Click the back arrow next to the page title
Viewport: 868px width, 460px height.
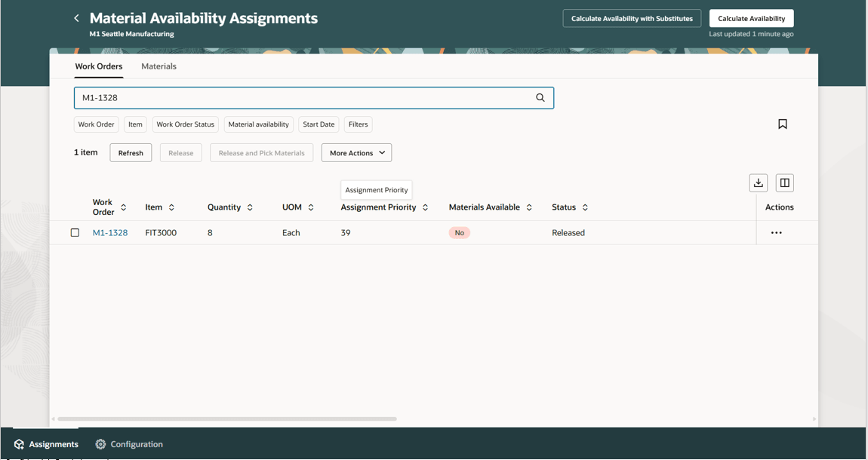click(x=75, y=17)
